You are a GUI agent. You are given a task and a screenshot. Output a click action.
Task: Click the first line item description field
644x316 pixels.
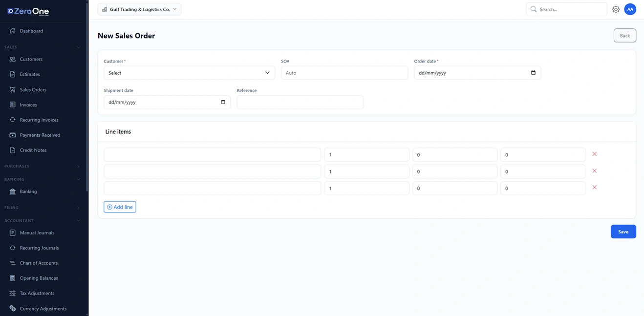pos(212,155)
